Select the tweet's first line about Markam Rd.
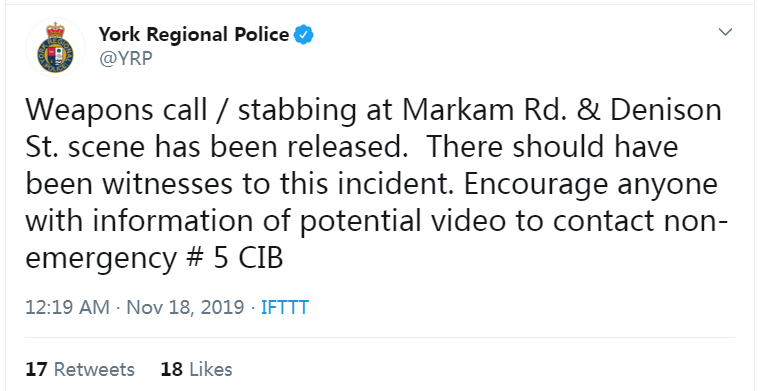The height and width of the screenshot is (391, 763). 373,110
